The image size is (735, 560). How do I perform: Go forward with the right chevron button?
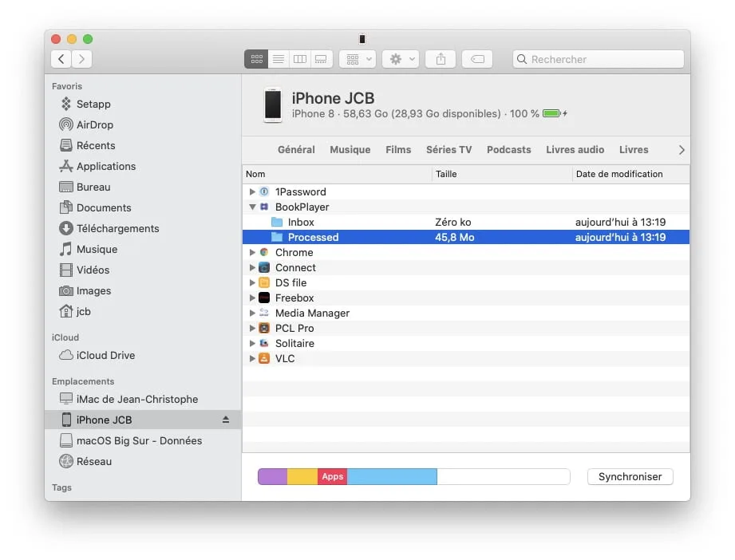pyautogui.click(x=81, y=59)
